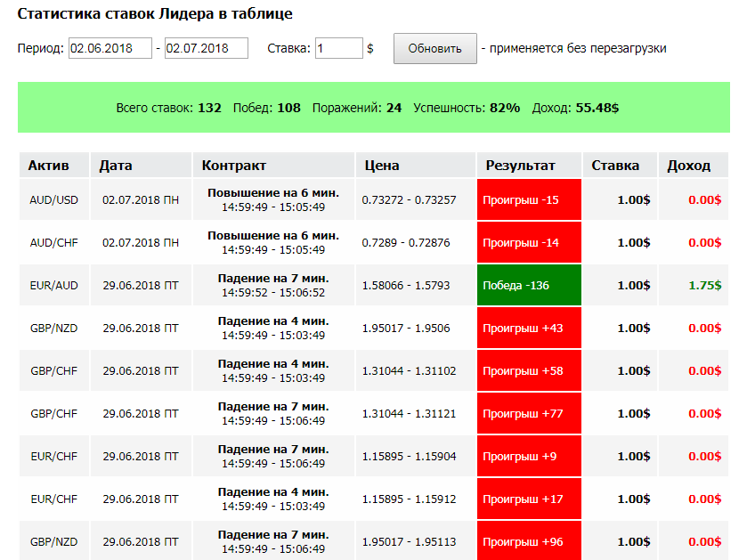This screenshot has width=747, height=560.
Task: Click the Ставка amount input field
Action: click(x=338, y=48)
